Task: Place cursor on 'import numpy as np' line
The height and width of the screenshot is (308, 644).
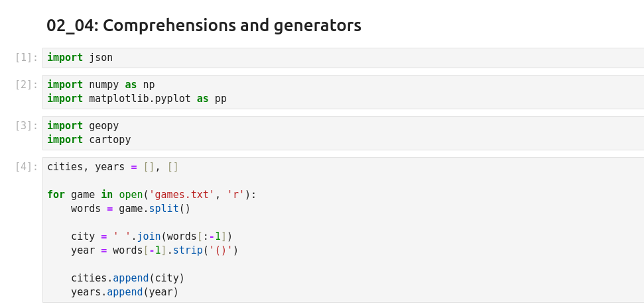Action: 101,85
